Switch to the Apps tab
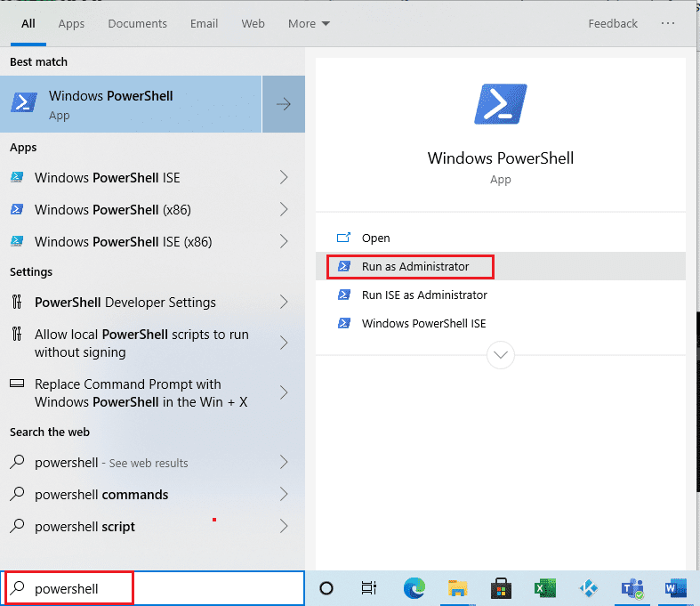700x606 pixels. [x=71, y=24]
